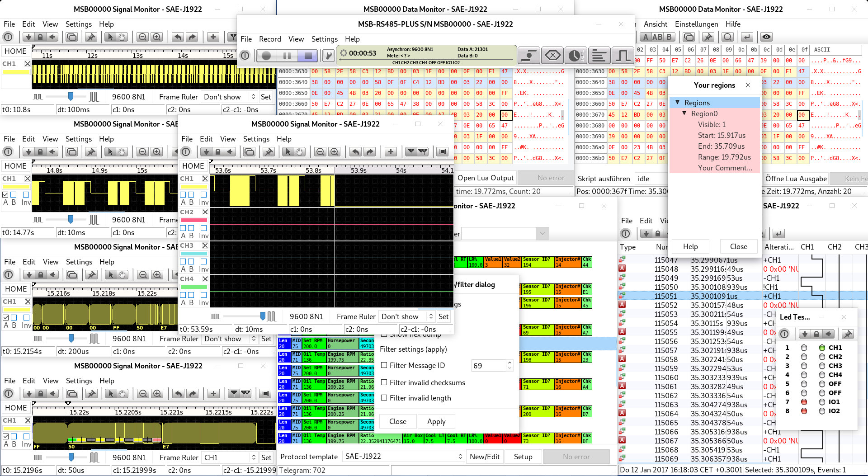Screen dimensions: 868x476
Task: Open the clock event monitor icon
Action: (x=576, y=56)
